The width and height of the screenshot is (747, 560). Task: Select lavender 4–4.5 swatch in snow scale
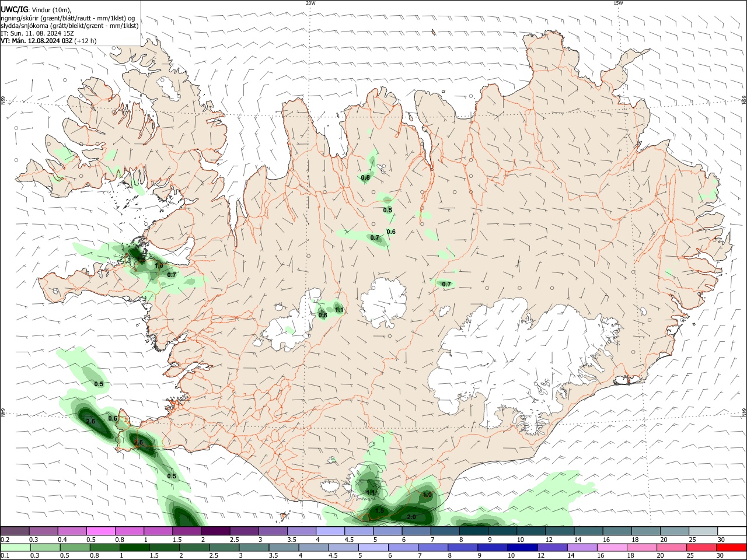pyautogui.click(x=330, y=531)
